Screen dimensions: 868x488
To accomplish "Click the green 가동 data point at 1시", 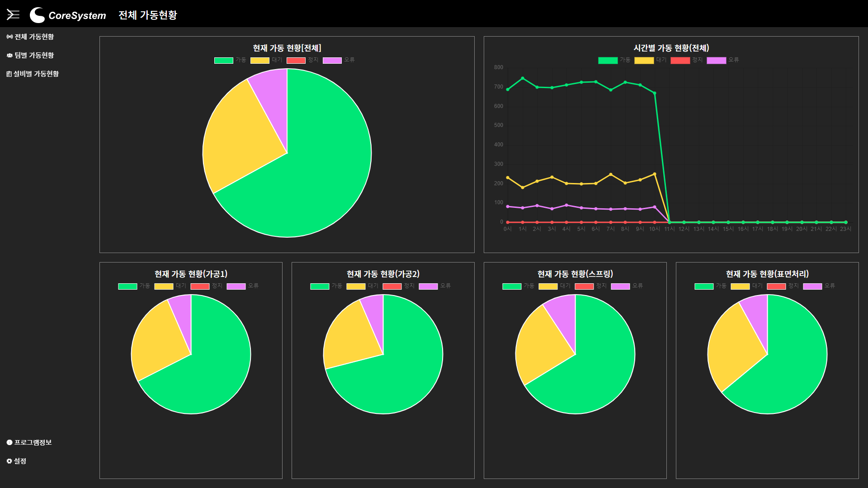I will coord(523,78).
